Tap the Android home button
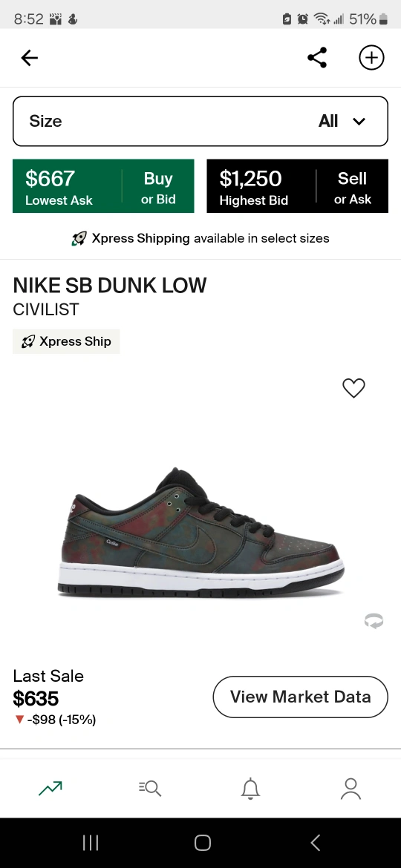The image size is (401, 868). click(x=203, y=843)
